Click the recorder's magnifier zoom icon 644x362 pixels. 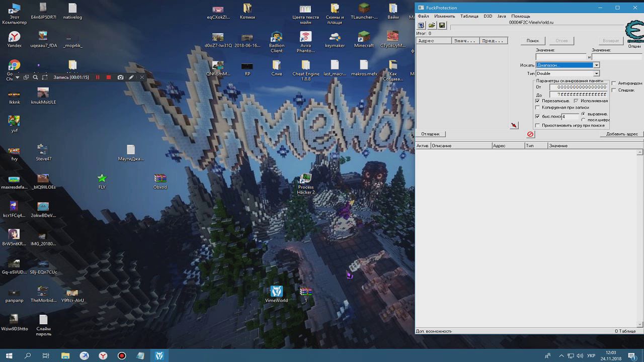(x=35, y=77)
